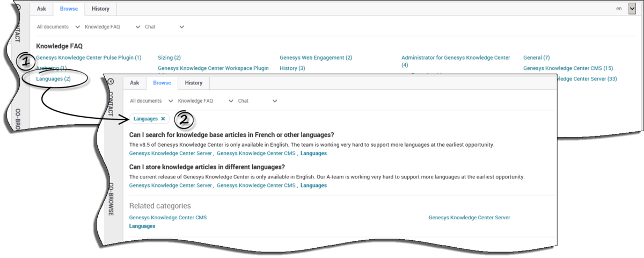This screenshot has height=258, width=644.
Task: Click the Knowledge FAQ heading in the back window
Action: [59, 46]
